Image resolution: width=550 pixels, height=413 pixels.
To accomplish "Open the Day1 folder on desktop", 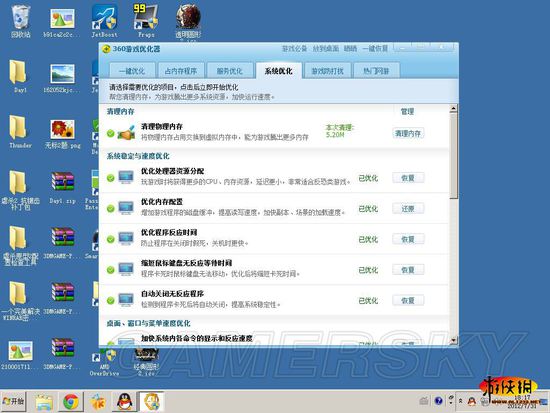I will tap(19, 76).
